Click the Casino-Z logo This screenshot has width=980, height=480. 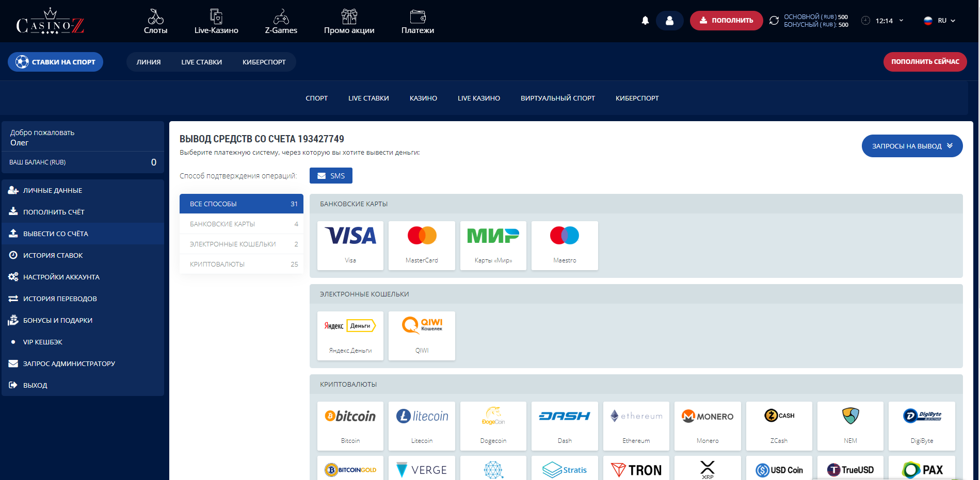click(x=50, y=21)
